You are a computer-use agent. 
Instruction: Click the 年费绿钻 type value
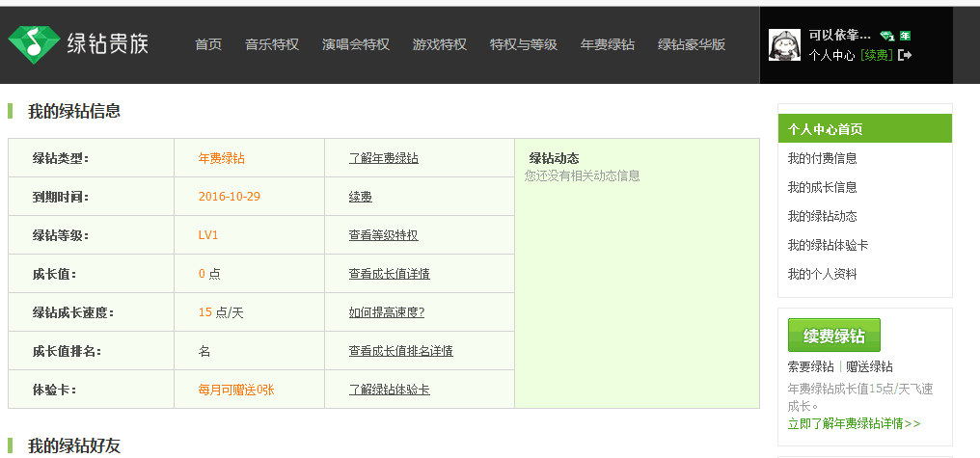(221, 159)
